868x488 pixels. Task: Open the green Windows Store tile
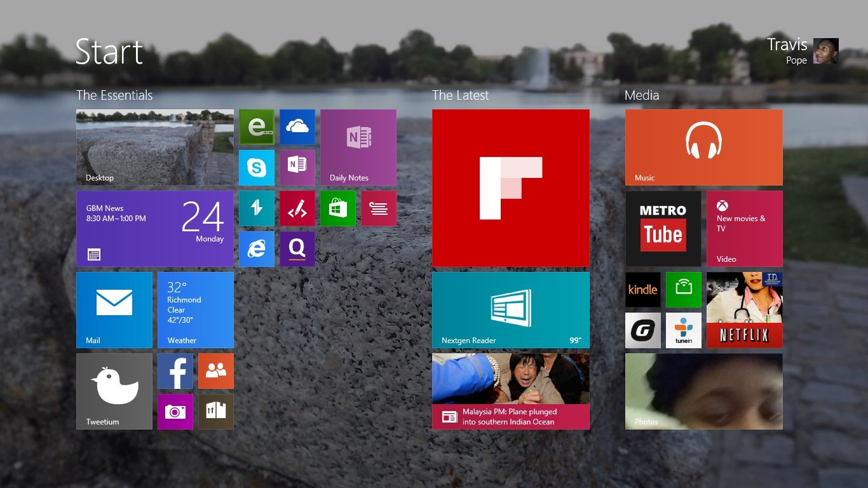pyautogui.click(x=338, y=208)
